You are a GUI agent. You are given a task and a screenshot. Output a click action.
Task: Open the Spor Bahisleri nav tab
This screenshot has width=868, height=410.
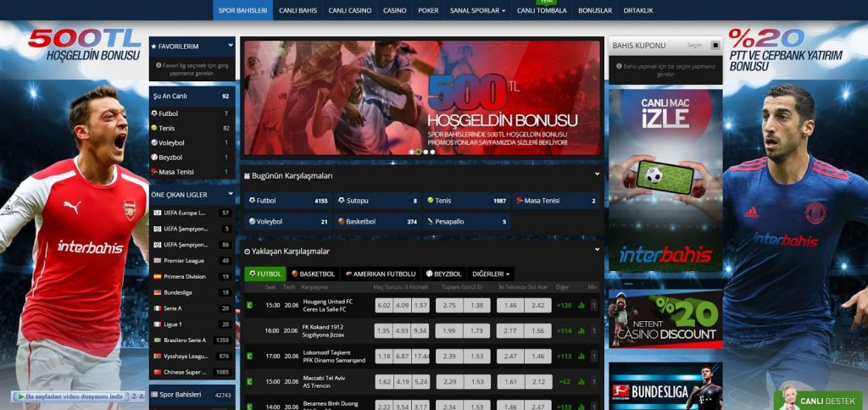(243, 10)
